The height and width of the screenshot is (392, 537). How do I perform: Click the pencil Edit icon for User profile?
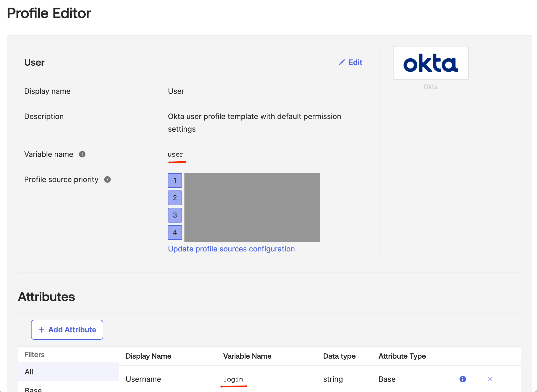[342, 62]
